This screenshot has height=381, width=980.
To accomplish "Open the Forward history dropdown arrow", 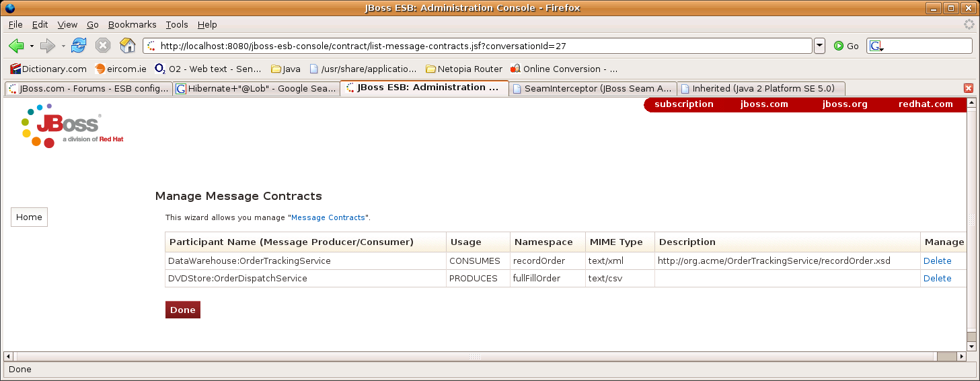I will (x=63, y=46).
